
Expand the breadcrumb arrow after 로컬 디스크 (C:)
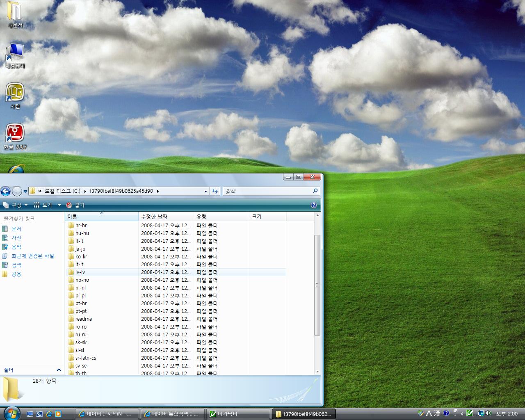[x=85, y=191]
